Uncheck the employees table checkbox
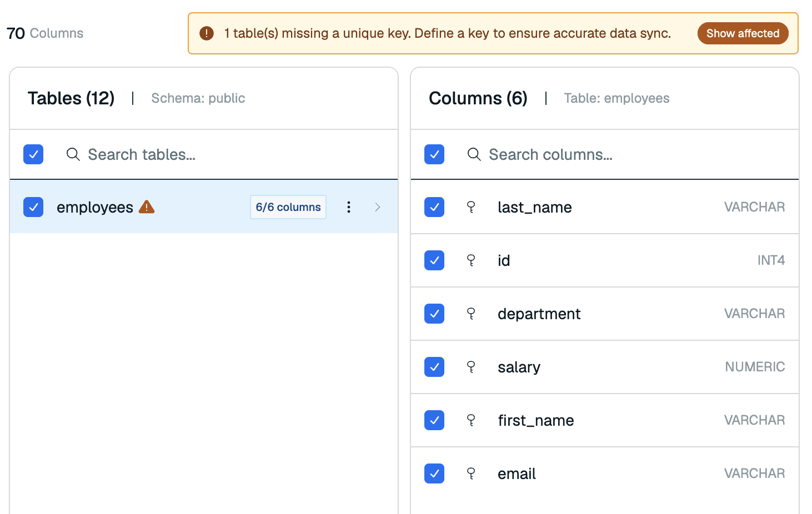812x514 pixels. tap(33, 207)
